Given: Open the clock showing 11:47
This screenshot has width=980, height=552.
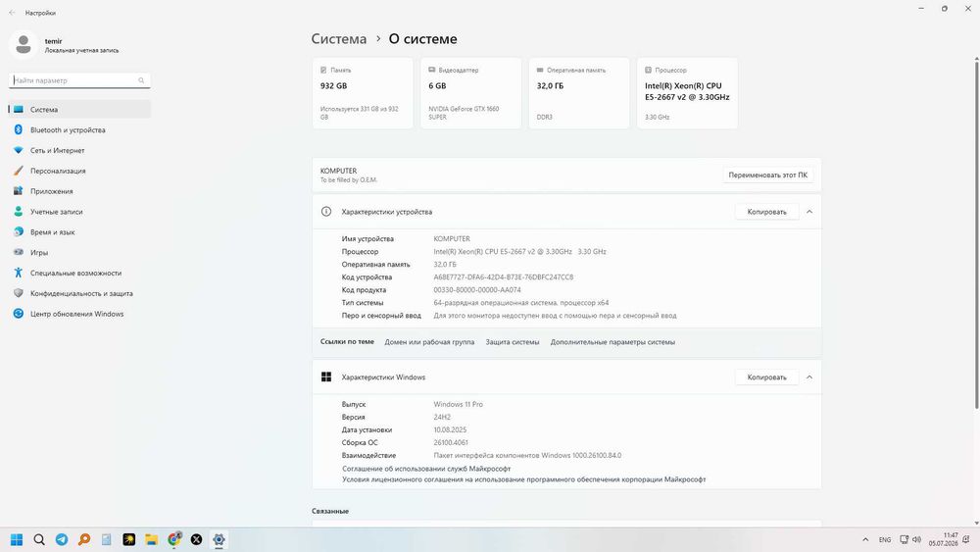Looking at the screenshot, I should point(943,539).
